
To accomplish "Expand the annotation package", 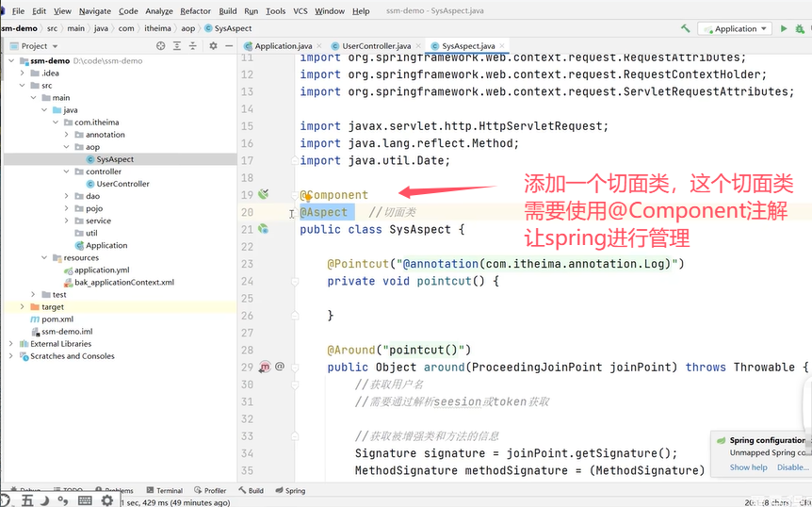I will (x=66, y=135).
